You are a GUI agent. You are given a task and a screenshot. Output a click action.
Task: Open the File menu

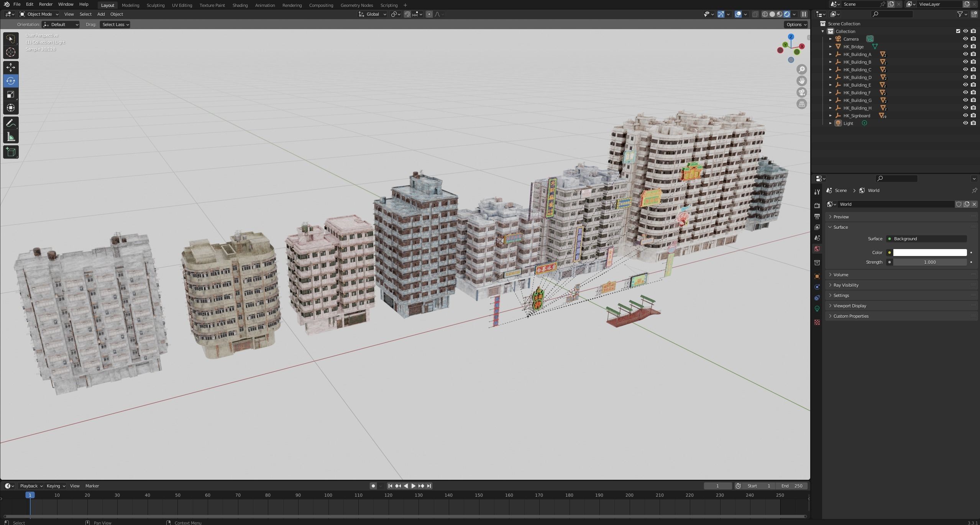[17, 4]
